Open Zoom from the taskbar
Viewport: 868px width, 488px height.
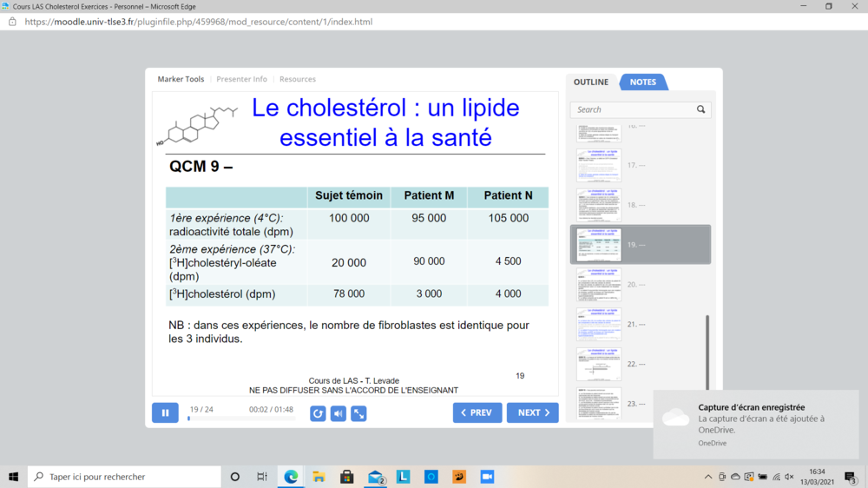(487, 477)
